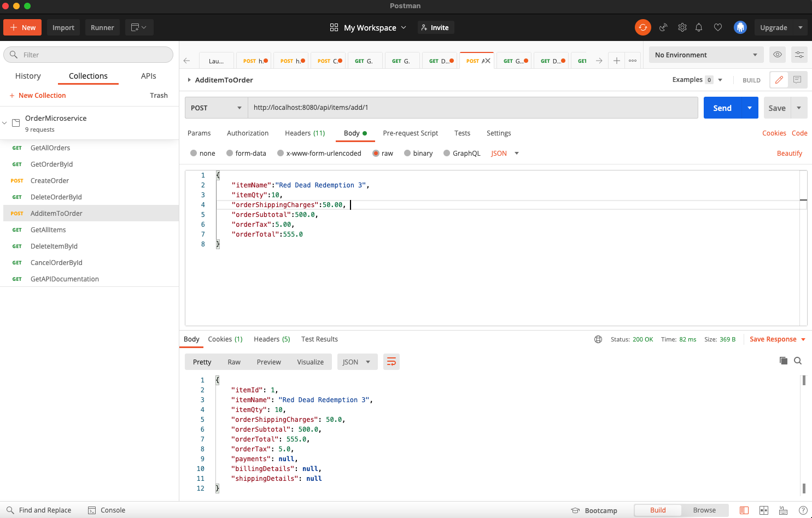Click the request URL field
This screenshot has height=518, width=812.
click(x=473, y=108)
